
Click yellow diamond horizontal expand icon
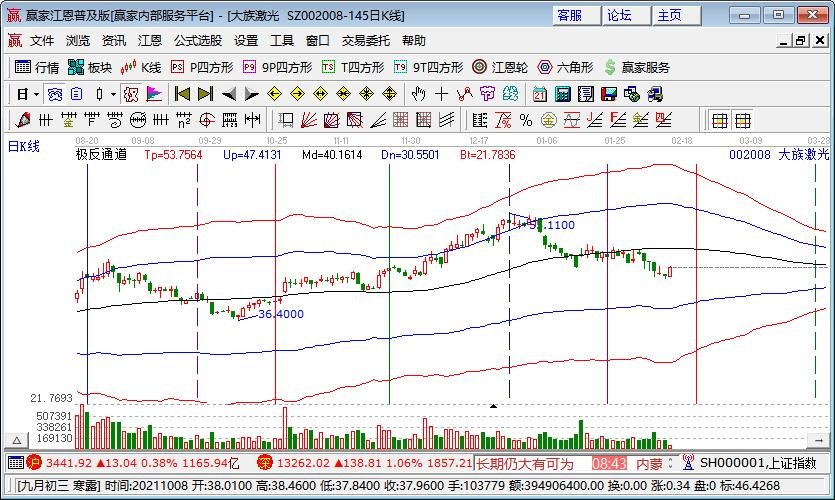point(321,95)
